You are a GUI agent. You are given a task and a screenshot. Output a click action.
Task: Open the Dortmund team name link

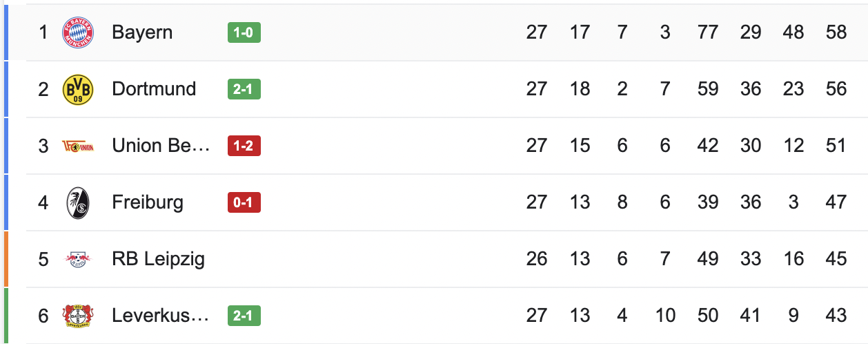click(x=154, y=89)
